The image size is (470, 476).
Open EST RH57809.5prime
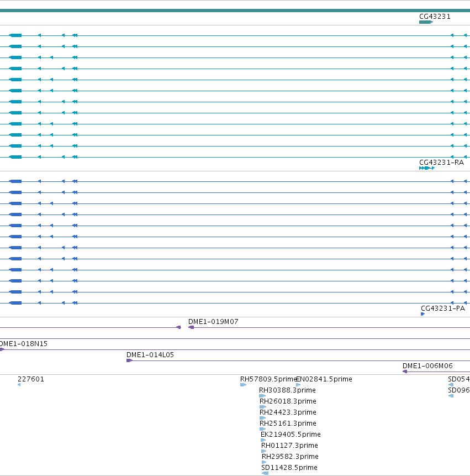point(268,379)
